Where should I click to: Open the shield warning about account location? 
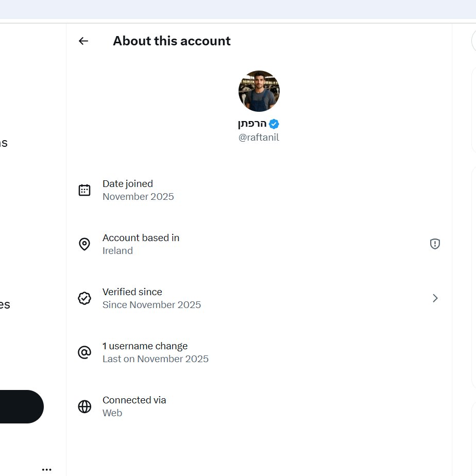[435, 244]
